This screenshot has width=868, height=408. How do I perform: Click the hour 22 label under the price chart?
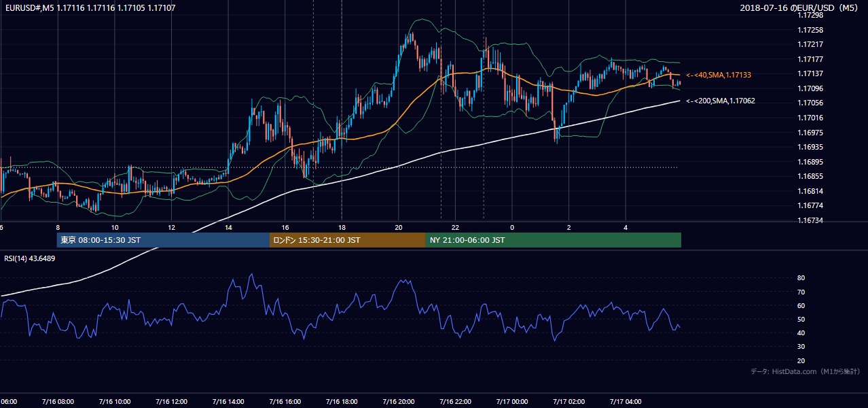[x=456, y=227]
